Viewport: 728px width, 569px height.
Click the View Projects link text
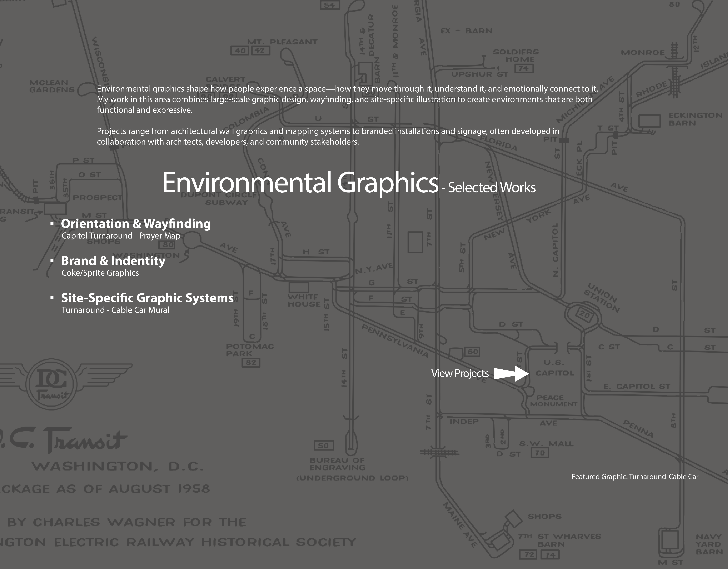pos(460,373)
